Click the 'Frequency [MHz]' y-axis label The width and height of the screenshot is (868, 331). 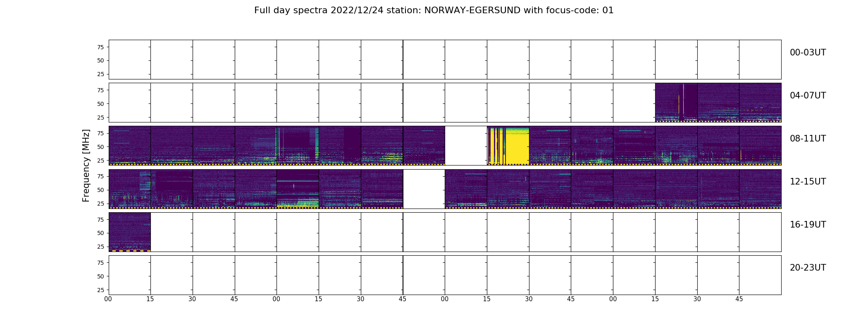pos(86,165)
